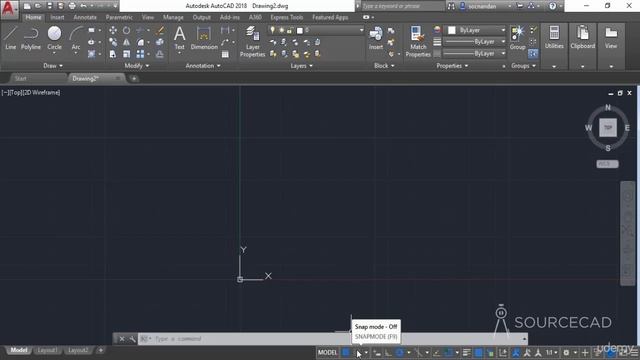Create a Group with the Group tool

point(517,38)
